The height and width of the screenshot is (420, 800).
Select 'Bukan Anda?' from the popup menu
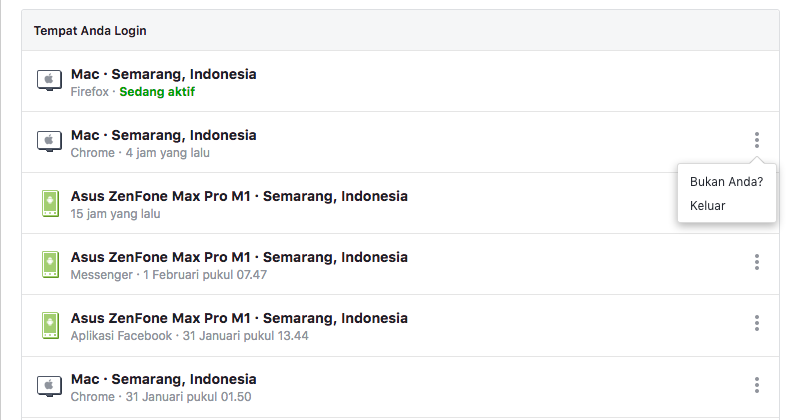click(x=726, y=182)
